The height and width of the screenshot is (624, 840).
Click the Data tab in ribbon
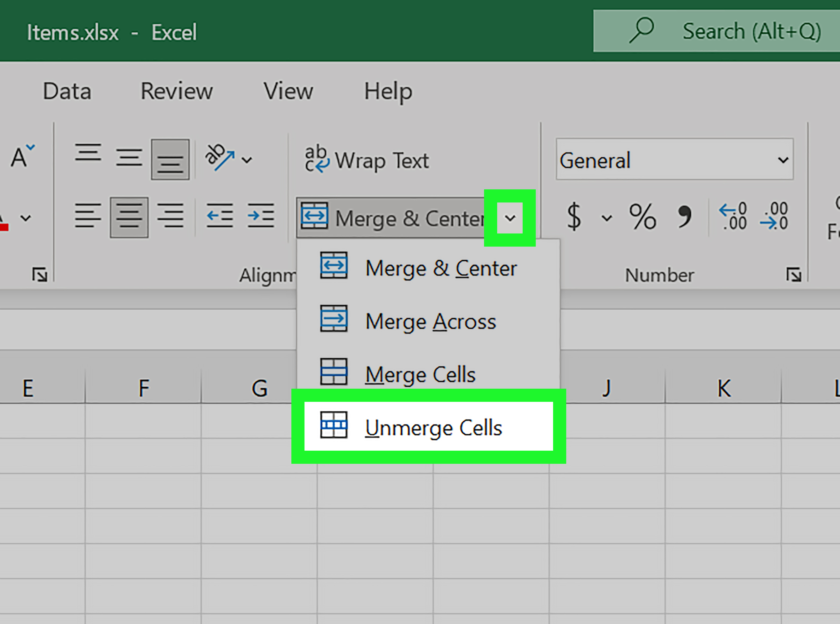click(67, 91)
